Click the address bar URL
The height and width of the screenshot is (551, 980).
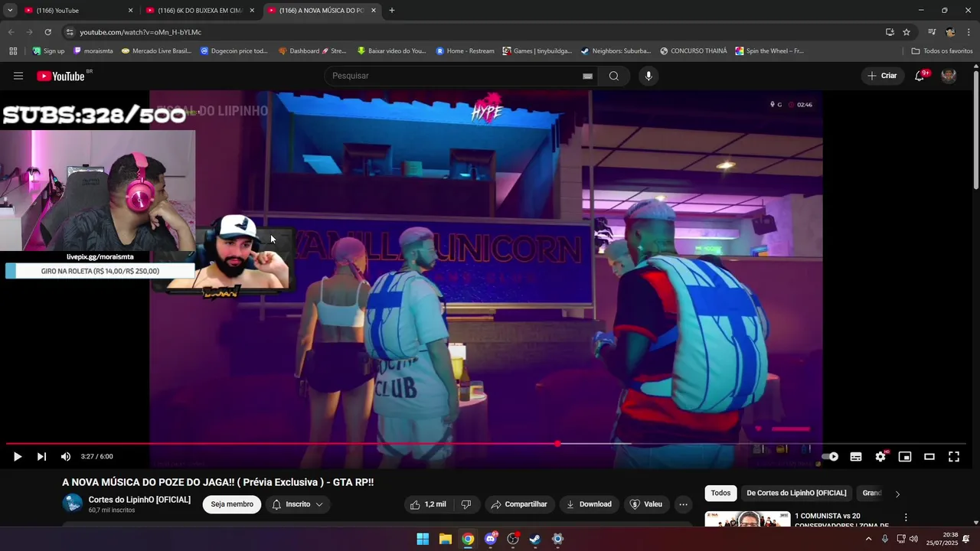coord(140,32)
